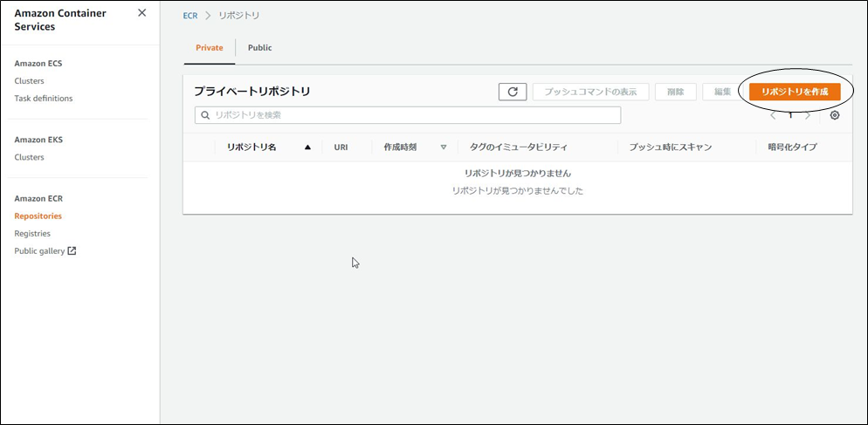Screen dimensions: 868x425
Task: Select Repositories in sidebar
Action: click(x=38, y=216)
